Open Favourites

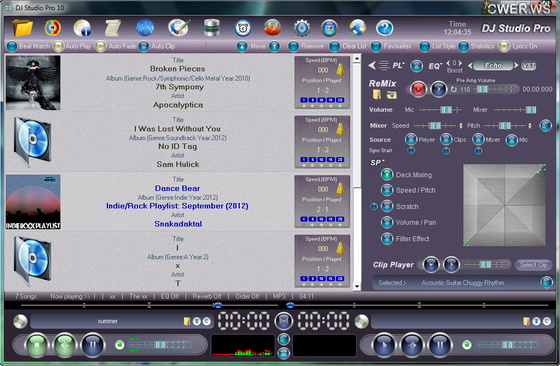[x=376, y=46]
